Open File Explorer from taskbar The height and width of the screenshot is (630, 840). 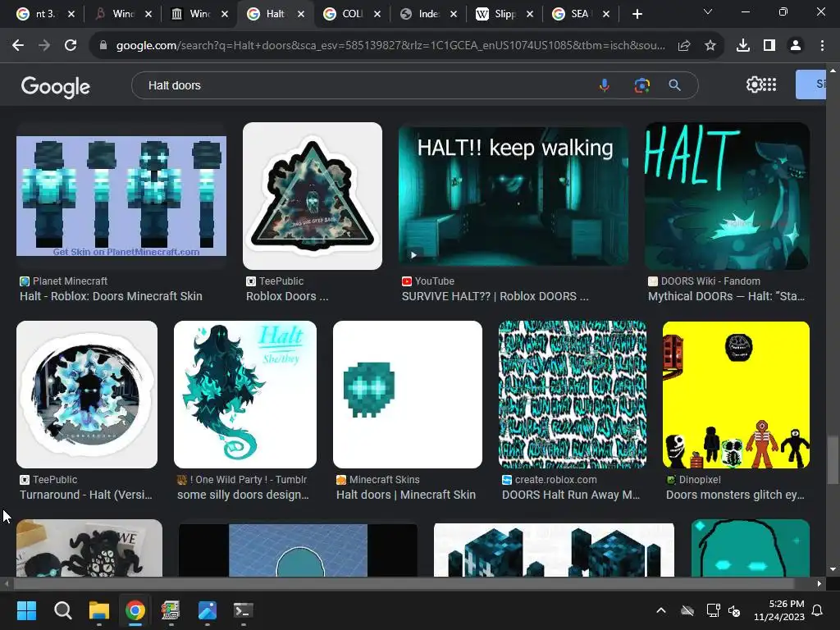(99, 610)
